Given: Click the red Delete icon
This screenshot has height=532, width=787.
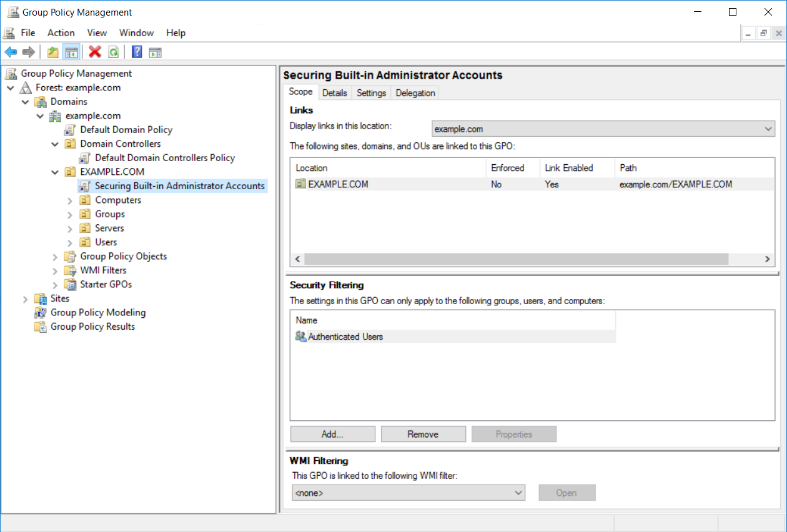Looking at the screenshot, I should tap(95, 52).
